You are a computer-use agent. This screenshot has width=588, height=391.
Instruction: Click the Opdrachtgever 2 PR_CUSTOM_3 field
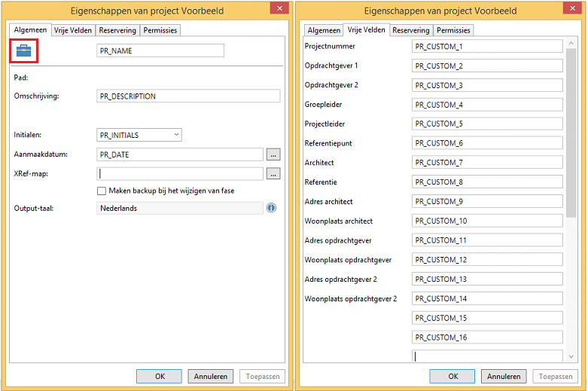487,85
